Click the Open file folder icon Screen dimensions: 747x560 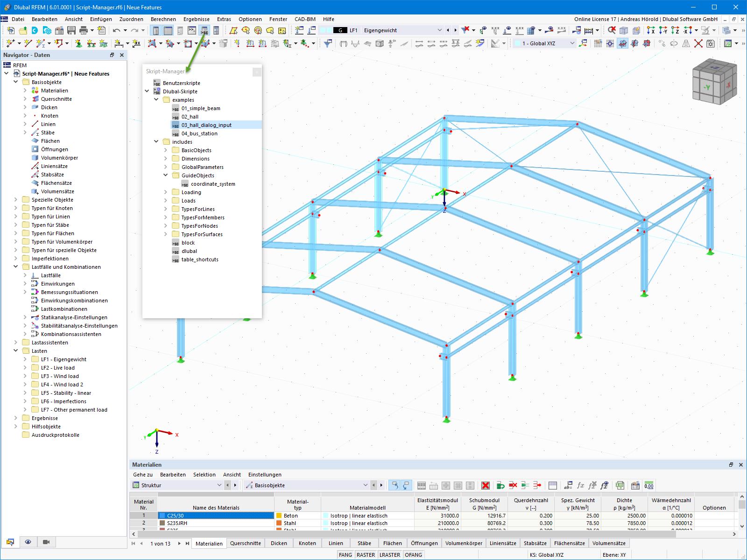[x=23, y=30]
